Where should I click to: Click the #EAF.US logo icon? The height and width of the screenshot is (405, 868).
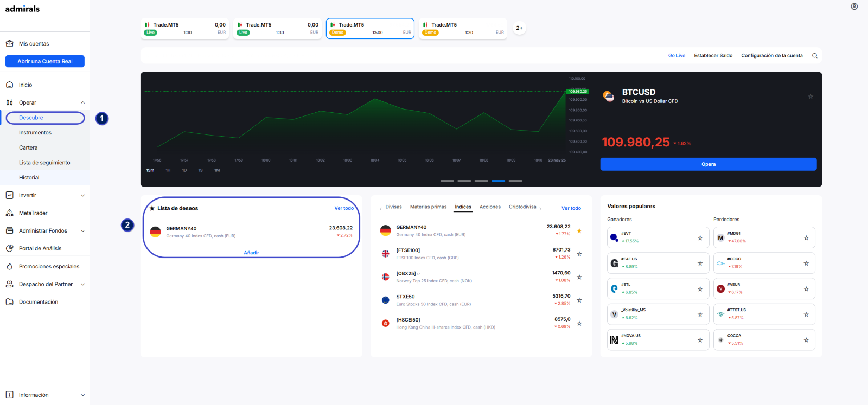pos(614,263)
